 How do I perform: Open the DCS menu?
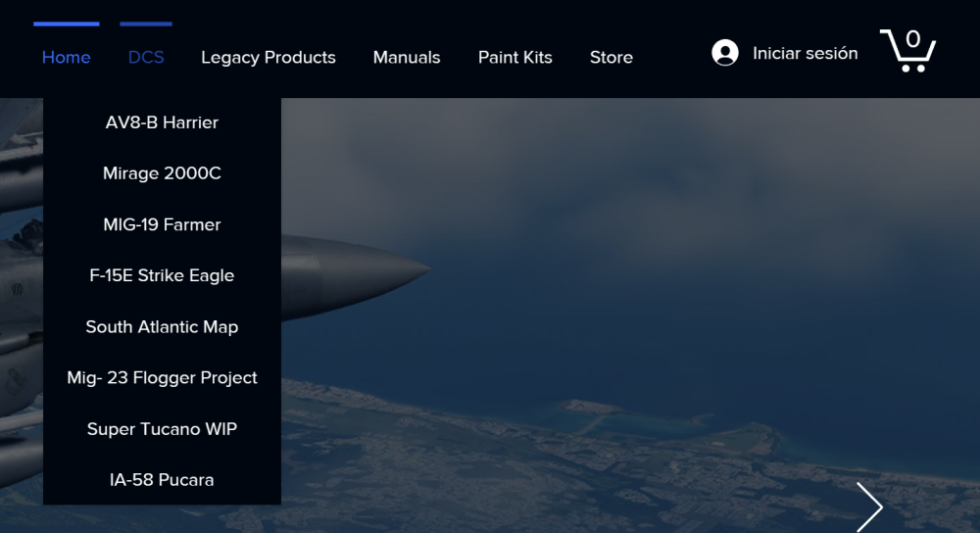coord(146,58)
